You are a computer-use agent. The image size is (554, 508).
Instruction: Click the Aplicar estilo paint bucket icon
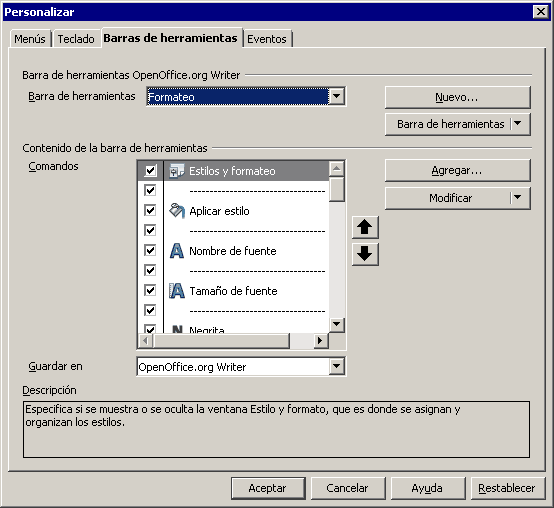[177, 211]
